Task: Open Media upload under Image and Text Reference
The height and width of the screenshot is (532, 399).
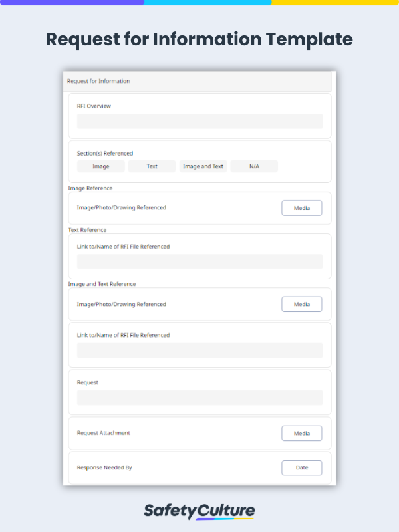Action: 301,304
